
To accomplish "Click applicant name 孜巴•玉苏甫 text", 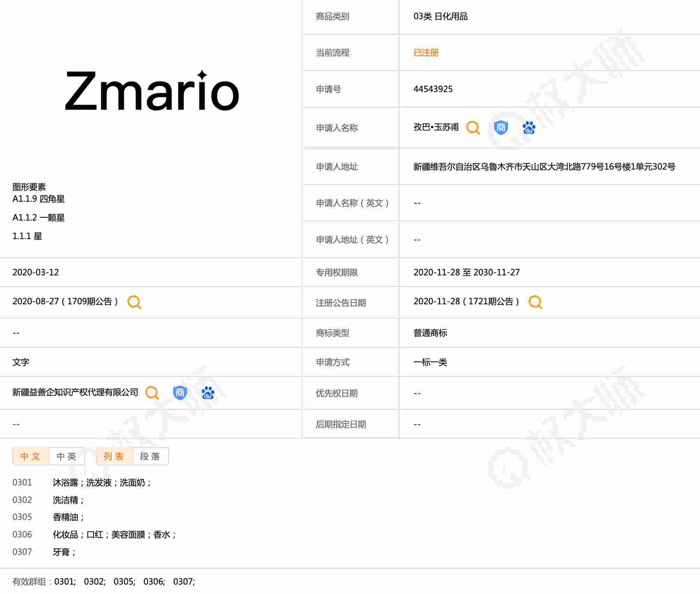I will (x=436, y=127).
